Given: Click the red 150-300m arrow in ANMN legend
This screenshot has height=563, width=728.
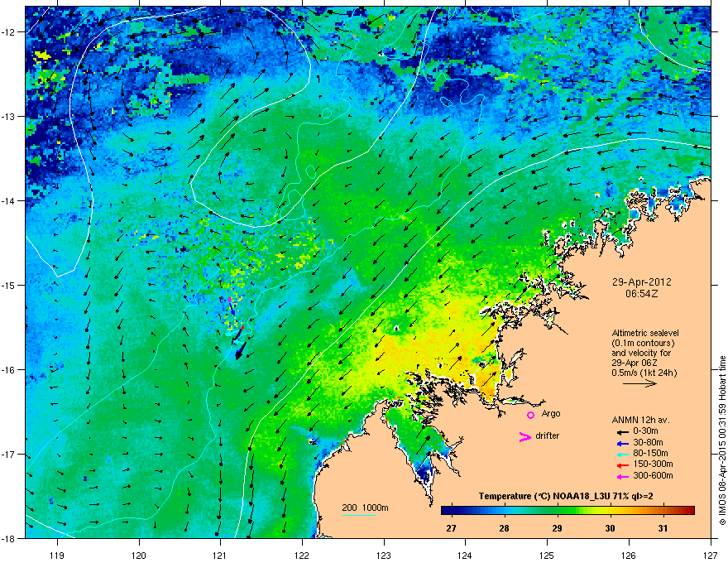Looking at the screenshot, I should tap(622, 465).
